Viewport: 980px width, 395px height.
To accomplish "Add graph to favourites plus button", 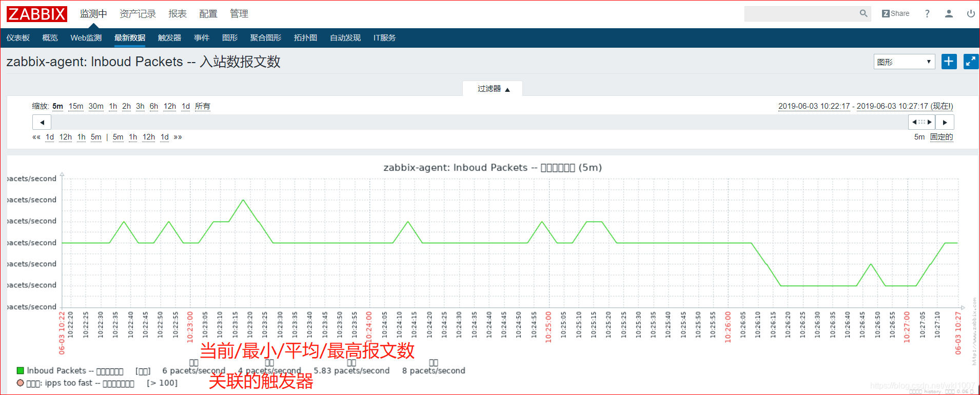I will coord(949,62).
